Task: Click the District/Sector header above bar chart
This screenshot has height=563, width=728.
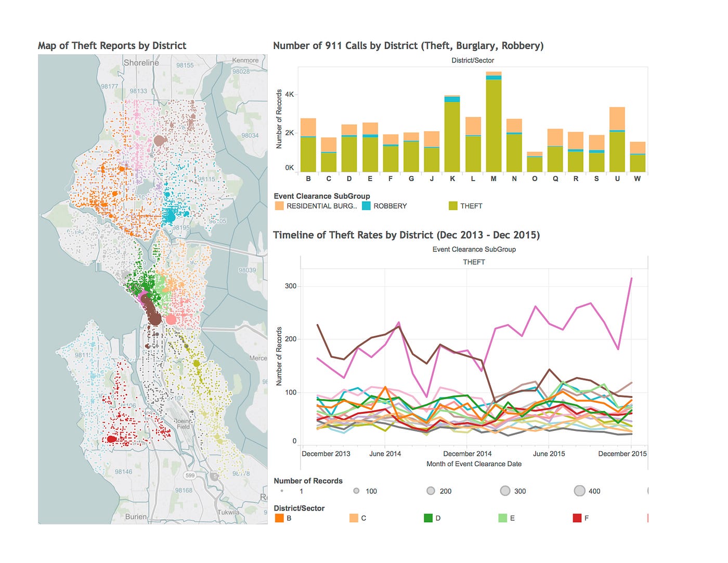Action: [473, 60]
